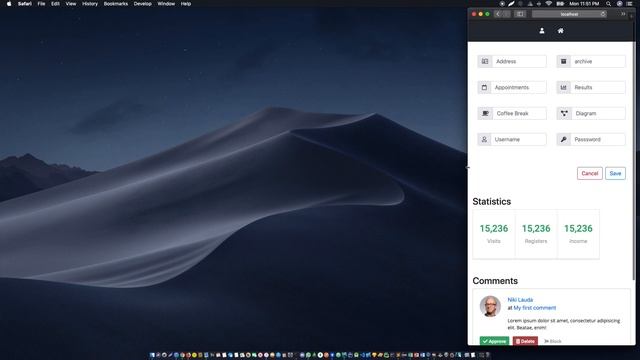The height and width of the screenshot is (360, 640).
Task: Go back with Safari's back arrow
Action: tap(498, 14)
